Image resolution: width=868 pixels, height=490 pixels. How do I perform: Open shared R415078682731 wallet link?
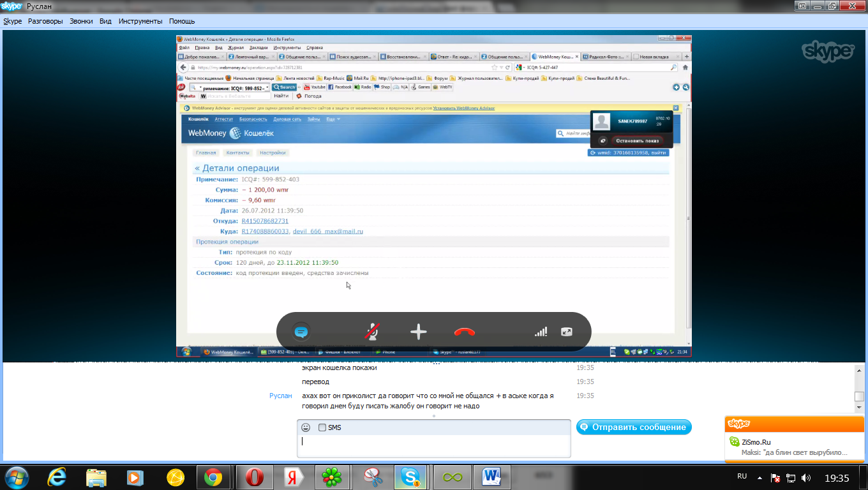pos(265,221)
